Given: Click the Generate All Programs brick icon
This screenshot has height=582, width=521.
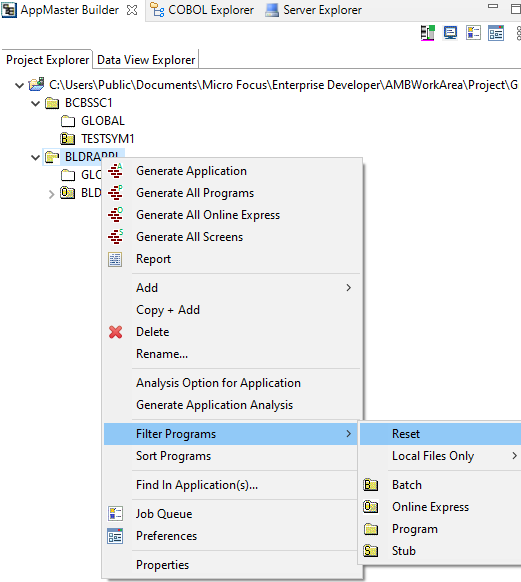Looking at the screenshot, I should point(115,193).
